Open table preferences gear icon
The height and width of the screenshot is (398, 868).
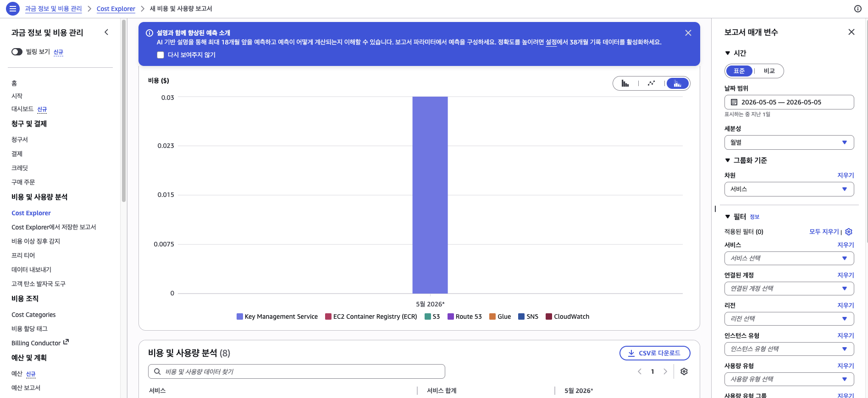click(684, 371)
